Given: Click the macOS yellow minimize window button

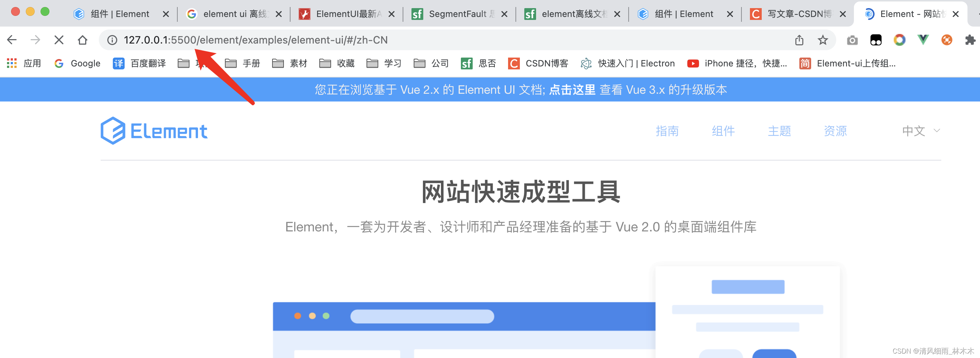Looking at the screenshot, I should pos(30,11).
